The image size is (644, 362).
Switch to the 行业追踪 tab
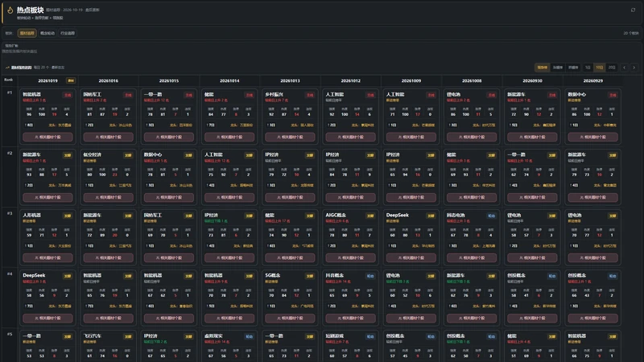tap(68, 33)
